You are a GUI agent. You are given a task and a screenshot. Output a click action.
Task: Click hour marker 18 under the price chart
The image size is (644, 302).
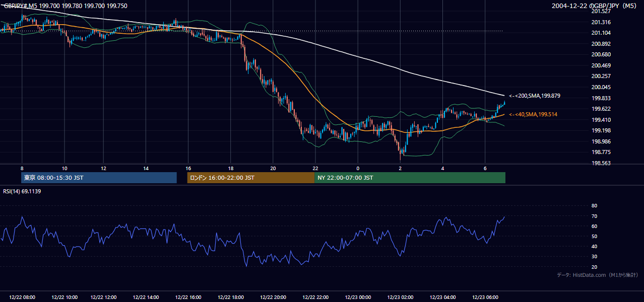[x=230, y=168]
